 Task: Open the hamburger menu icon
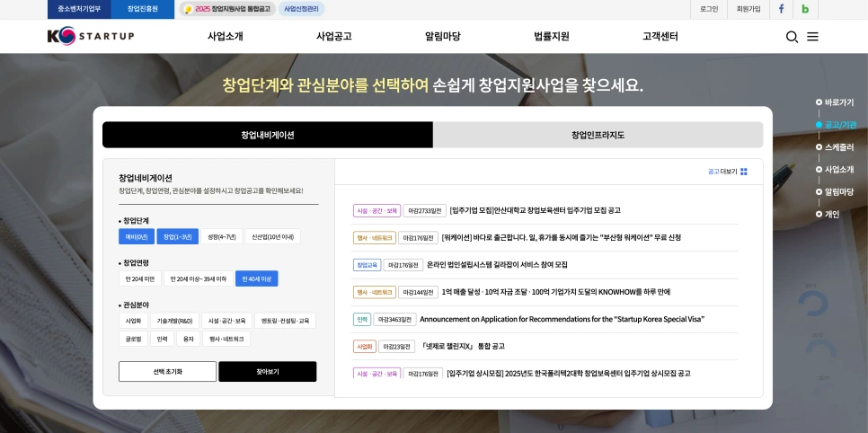812,37
